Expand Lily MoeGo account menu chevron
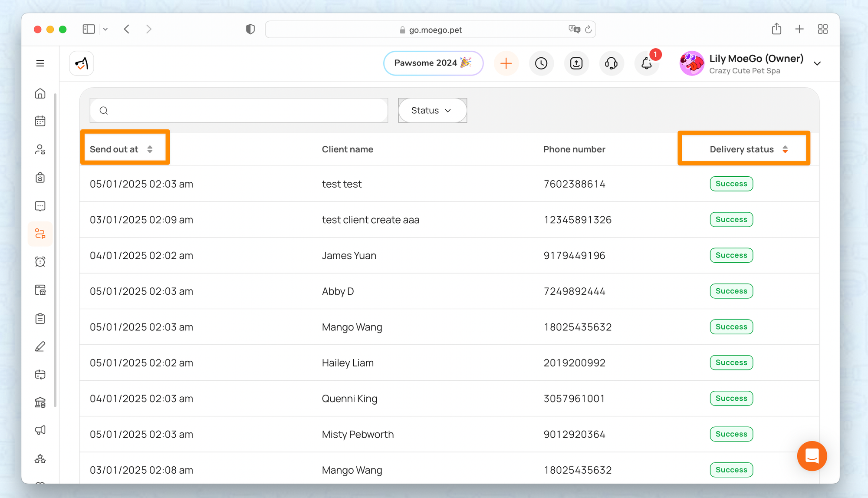The height and width of the screenshot is (498, 868). (x=817, y=64)
